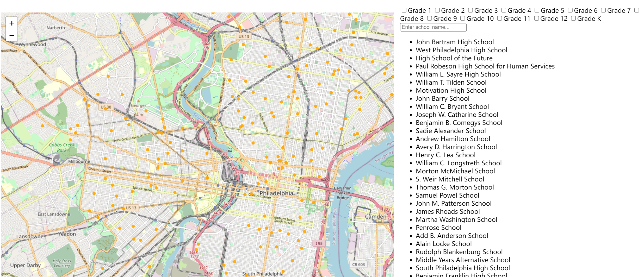This screenshot has height=277, width=644.
Task: Pick Middle Years Alternative School
Action: (x=463, y=260)
